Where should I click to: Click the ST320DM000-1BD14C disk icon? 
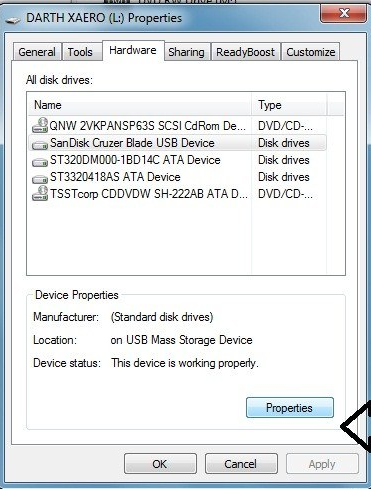click(40, 162)
